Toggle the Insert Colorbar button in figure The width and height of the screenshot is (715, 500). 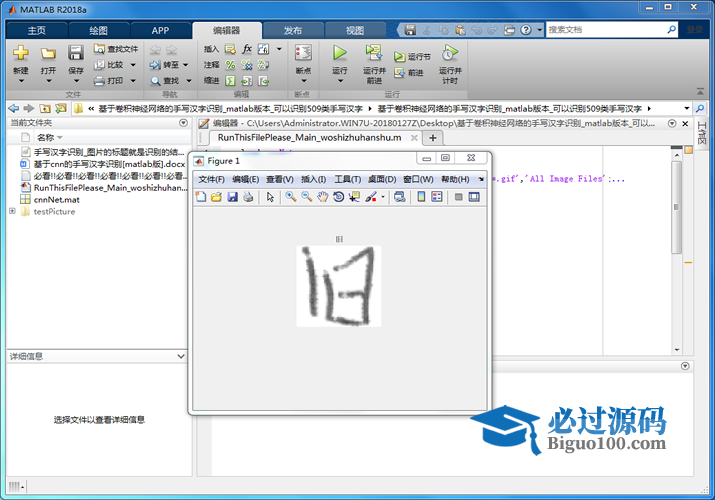(x=421, y=197)
